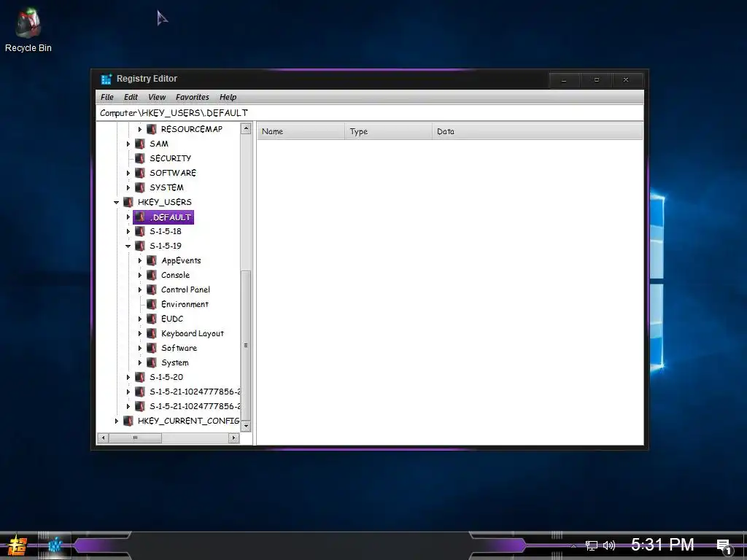Image resolution: width=747 pixels, height=560 pixels.
Task: Expand the HKEY_CURRENT_CONFIG hive
Action: point(116,421)
